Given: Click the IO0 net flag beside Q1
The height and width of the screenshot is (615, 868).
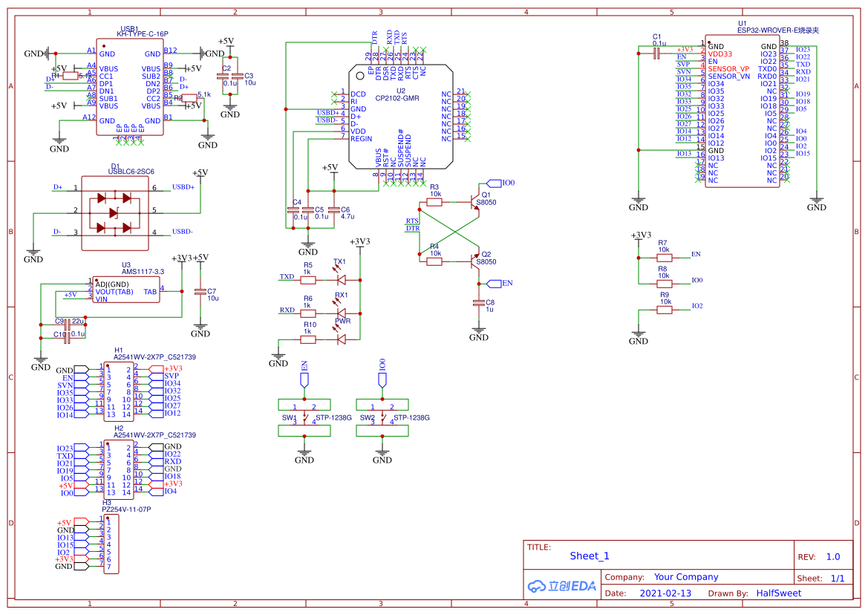Looking at the screenshot, I should (500, 183).
